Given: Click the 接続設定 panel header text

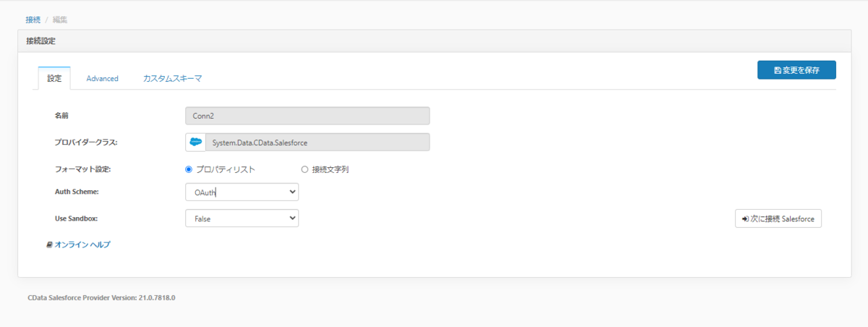Looking at the screenshot, I should tap(41, 41).
